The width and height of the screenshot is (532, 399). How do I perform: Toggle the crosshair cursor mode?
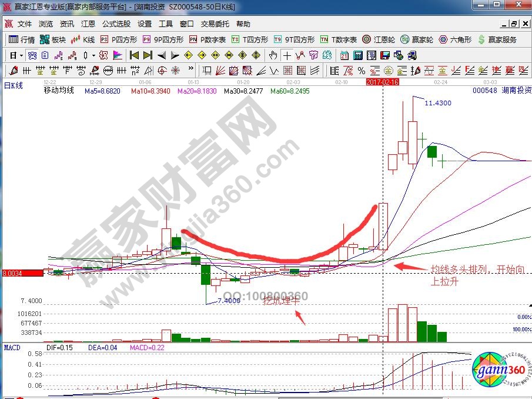pyautogui.click(x=287, y=55)
